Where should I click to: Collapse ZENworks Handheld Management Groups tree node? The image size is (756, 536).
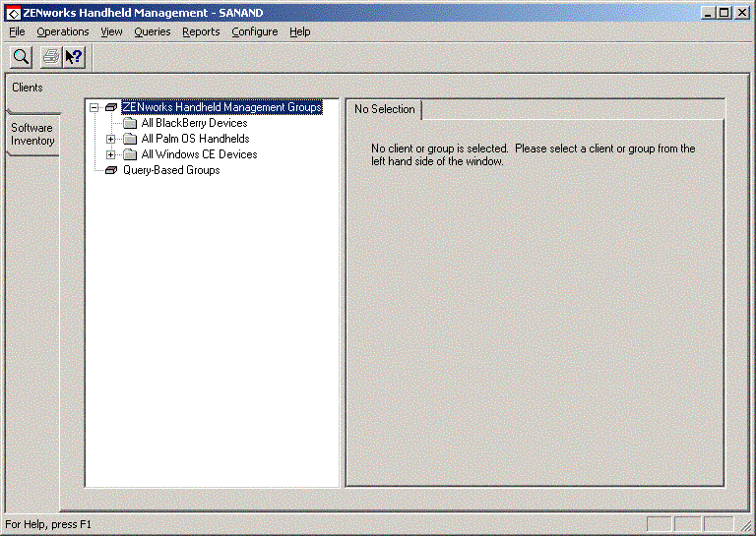pyautogui.click(x=94, y=107)
